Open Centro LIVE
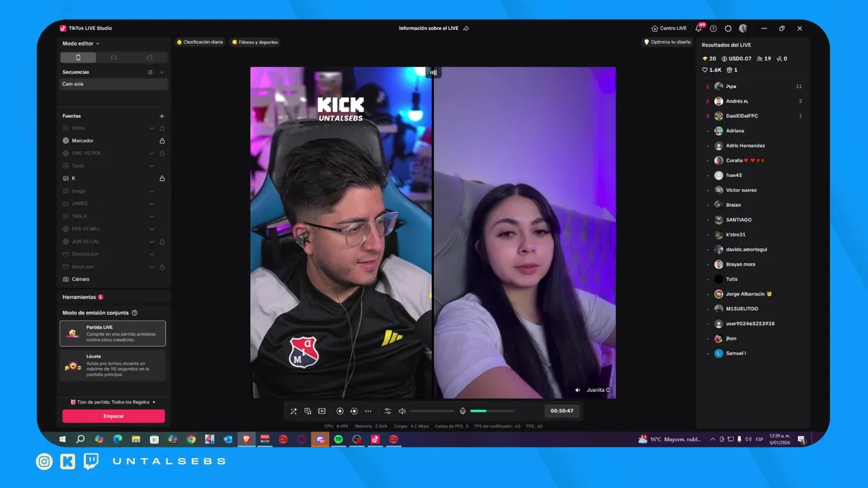868x488 pixels. [x=669, y=28]
